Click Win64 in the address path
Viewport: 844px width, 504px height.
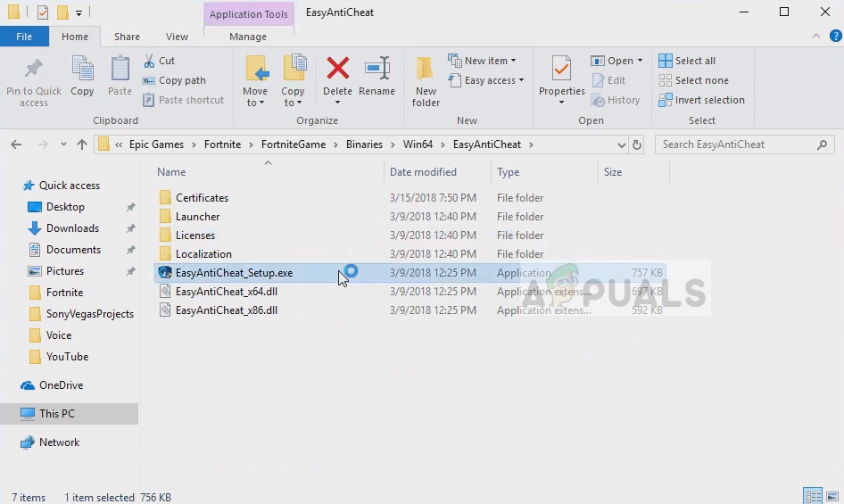(418, 145)
